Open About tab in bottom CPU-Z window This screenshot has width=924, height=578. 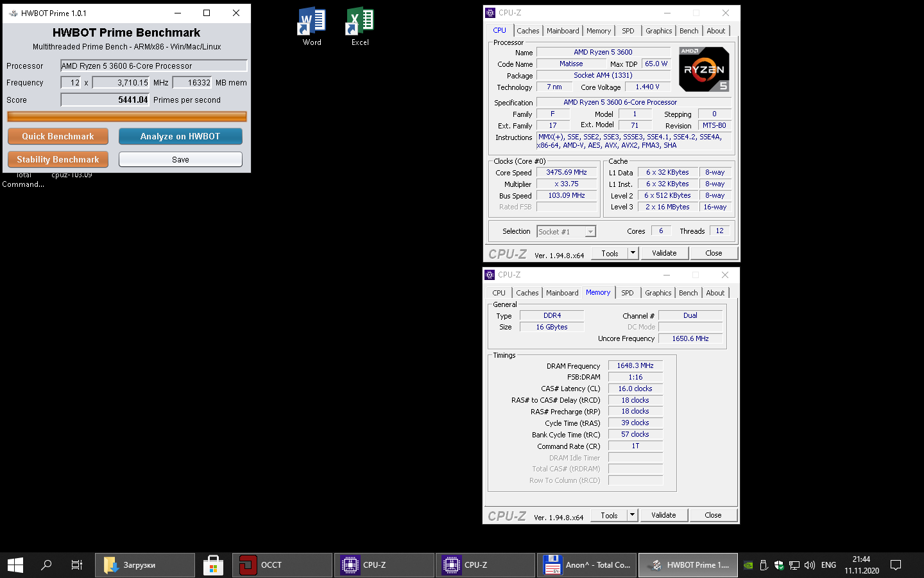(x=715, y=293)
